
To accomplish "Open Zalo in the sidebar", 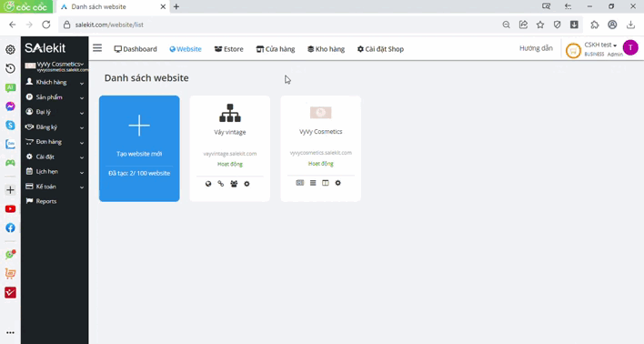I will coord(10,145).
